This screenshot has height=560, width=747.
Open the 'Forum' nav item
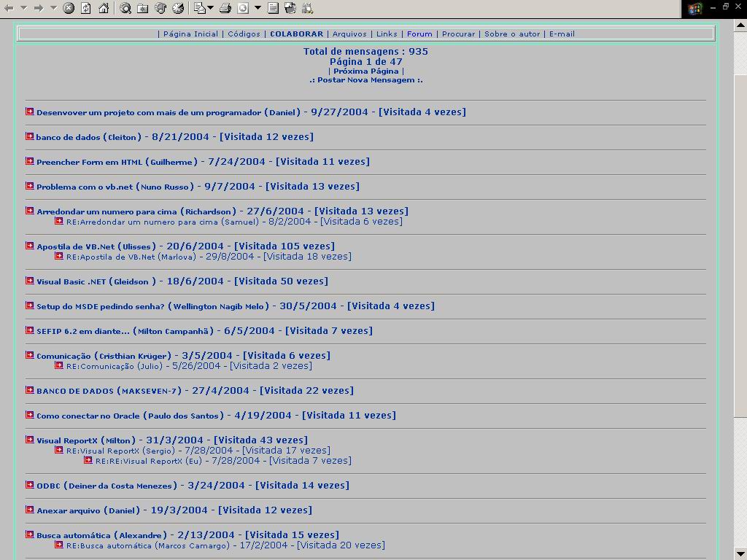coord(419,34)
